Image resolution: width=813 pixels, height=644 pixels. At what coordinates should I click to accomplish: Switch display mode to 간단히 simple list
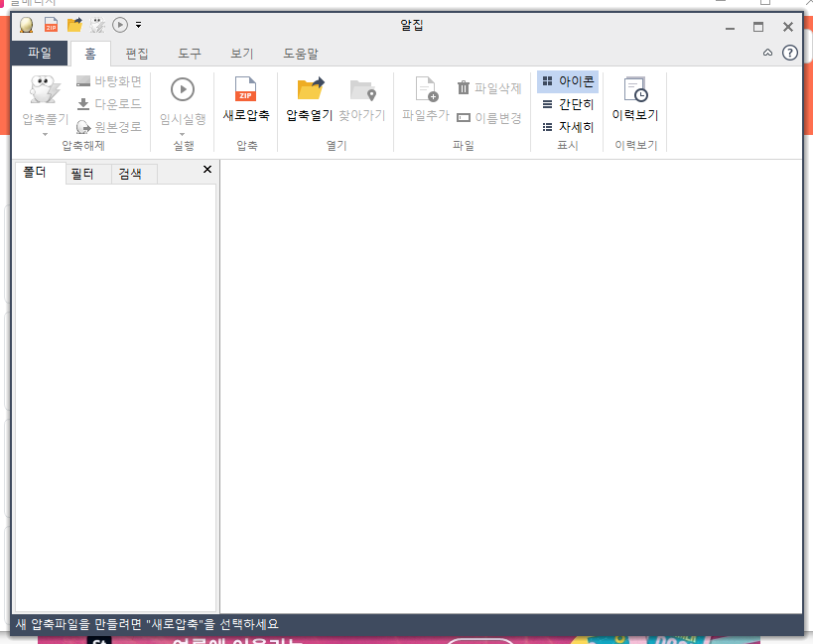(567, 104)
